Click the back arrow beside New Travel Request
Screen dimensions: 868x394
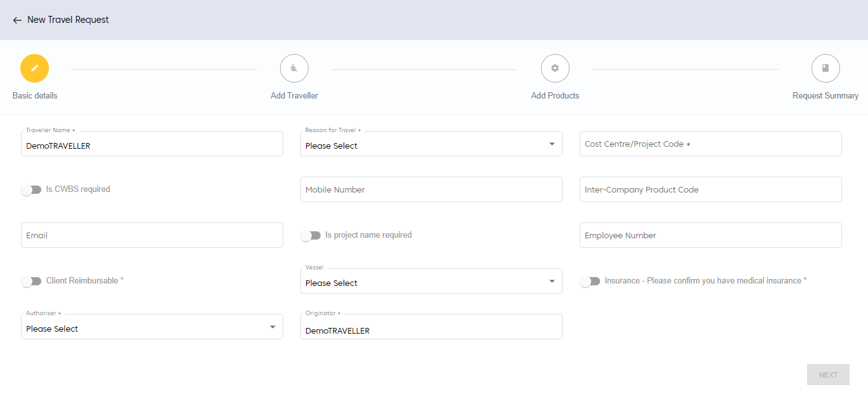coord(17,20)
